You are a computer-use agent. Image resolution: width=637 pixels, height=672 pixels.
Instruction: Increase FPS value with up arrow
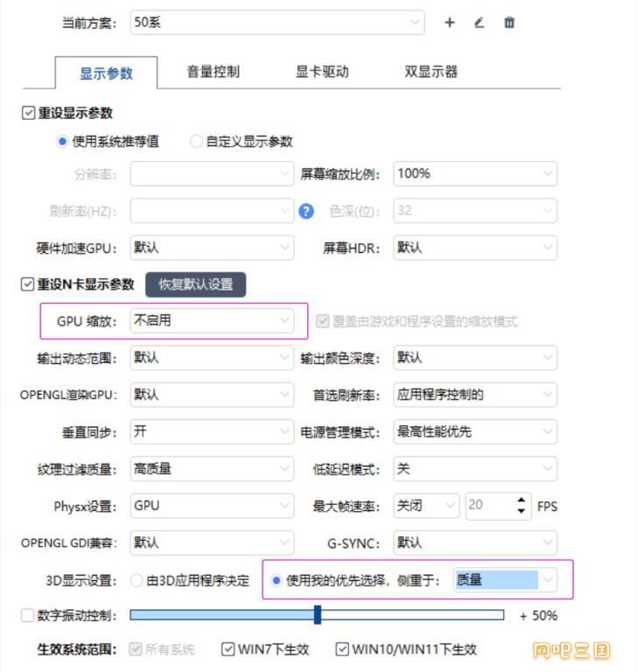521,500
